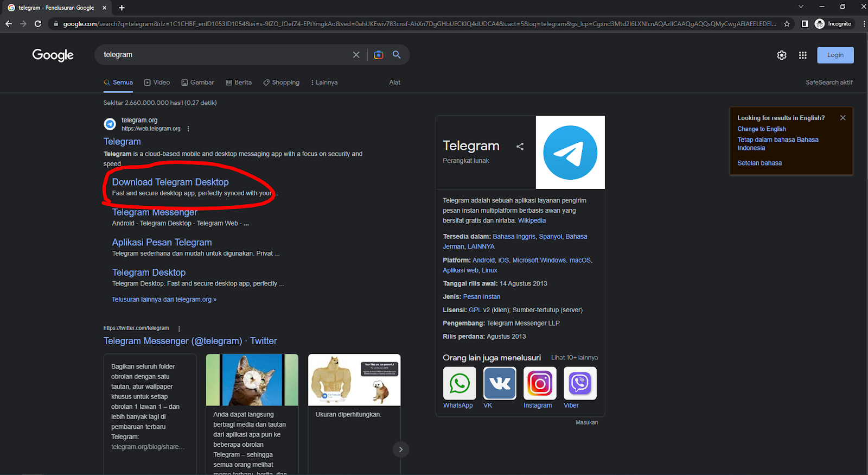This screenshot has width=868, height=475.
Task: Click inside the telegram search field
Action: [x=225, y=55]
